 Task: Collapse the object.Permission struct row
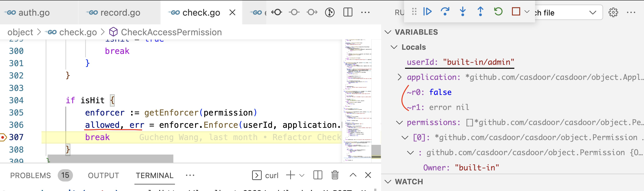coord(411,153)
